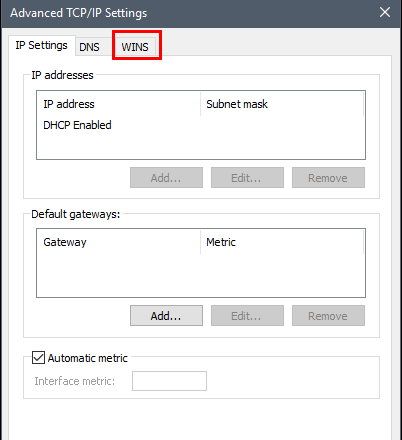This screenshot has height=440, width=402.
Task: Click the Gateway column header
Action: [x=119, y=242]
